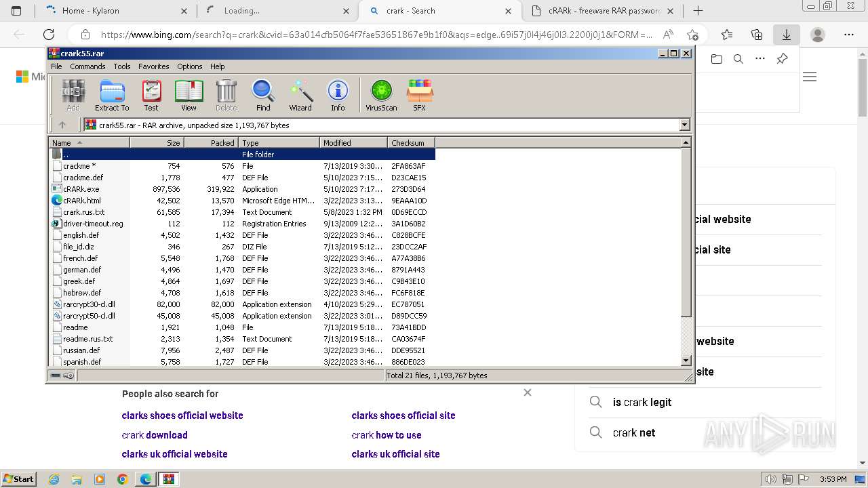Sort by the Type column header

(x=279, y=142)
